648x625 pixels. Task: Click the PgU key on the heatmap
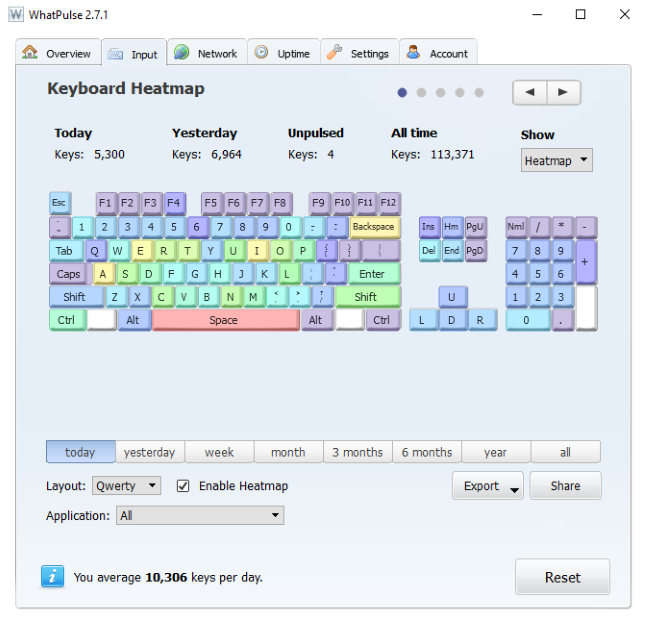coord(476,227)
